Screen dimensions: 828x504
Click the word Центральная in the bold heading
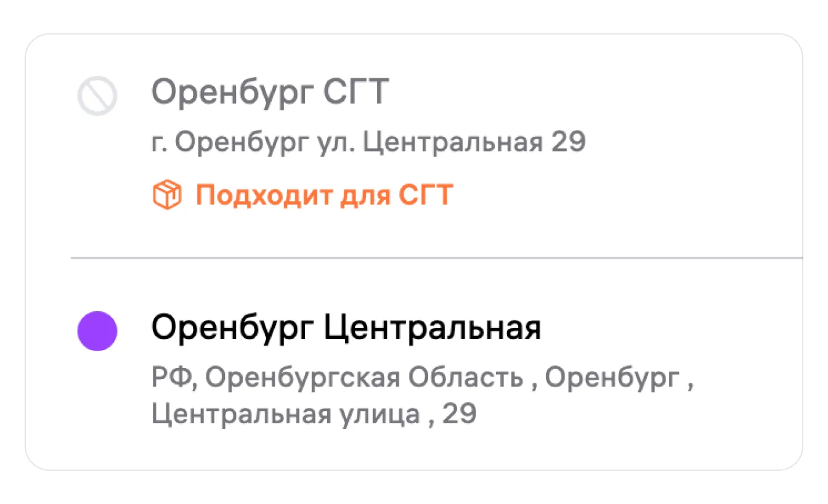(432, 328)
